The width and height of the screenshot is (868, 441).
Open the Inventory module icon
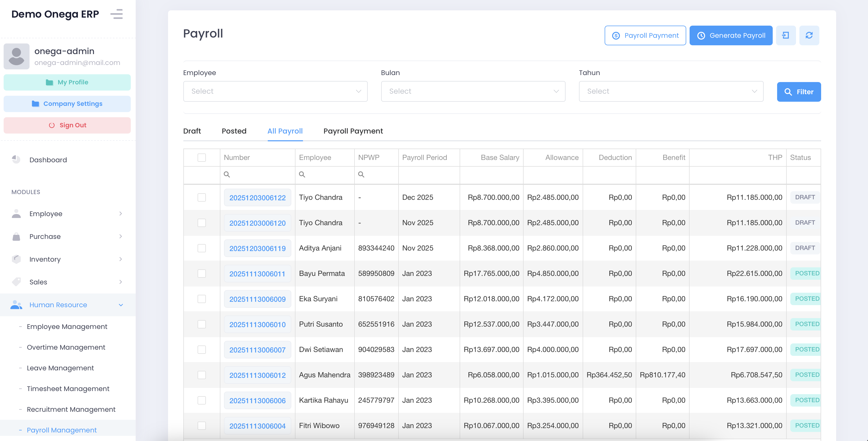tap(16, 259)
